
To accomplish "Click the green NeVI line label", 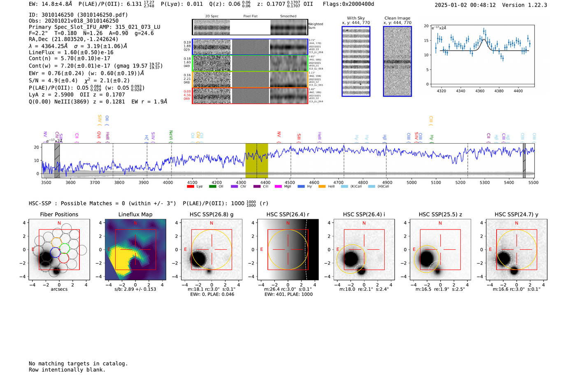I will (171, 136).
